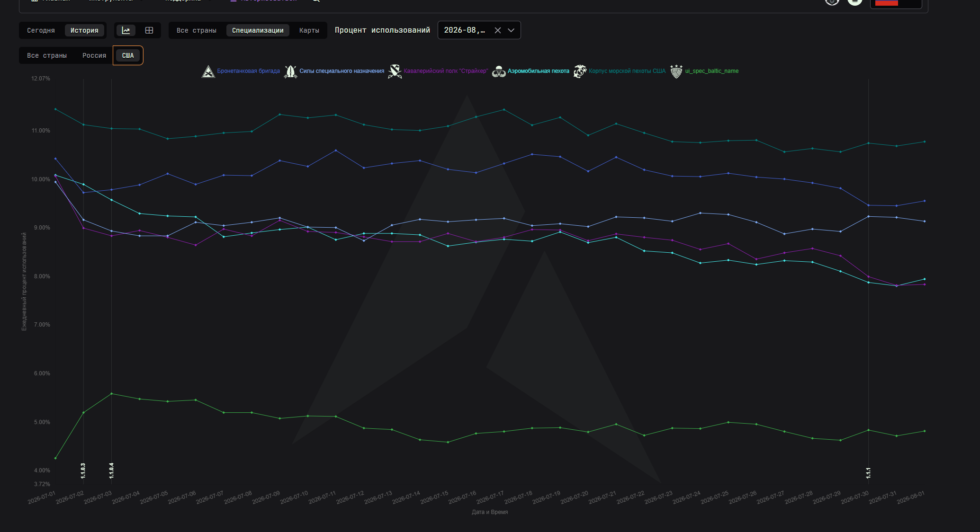The height and width of the screenshot is (532, 980).
Task: Choose Все страны beside Россия
Action: [47, 55]
